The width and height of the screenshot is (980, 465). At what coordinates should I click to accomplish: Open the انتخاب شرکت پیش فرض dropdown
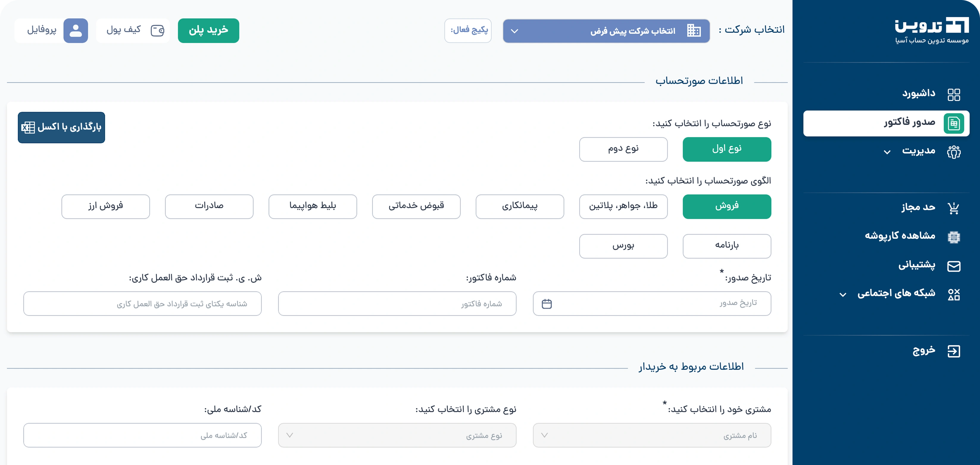coord(606,31)
